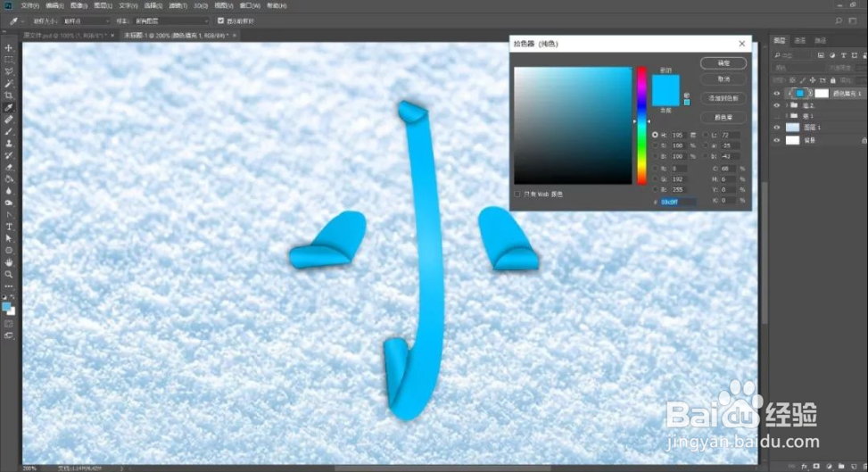Click the Color Libraries button
The width and height of the screenshot is (868, 472).
coord(723,118)
